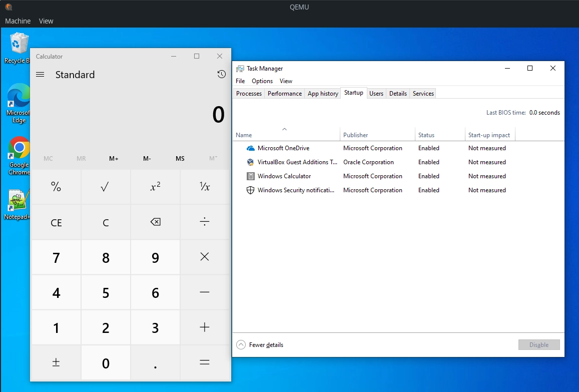Switch to the Details tab
The width and height of the screenshot is (579, 392).
[x=398, y=94]
